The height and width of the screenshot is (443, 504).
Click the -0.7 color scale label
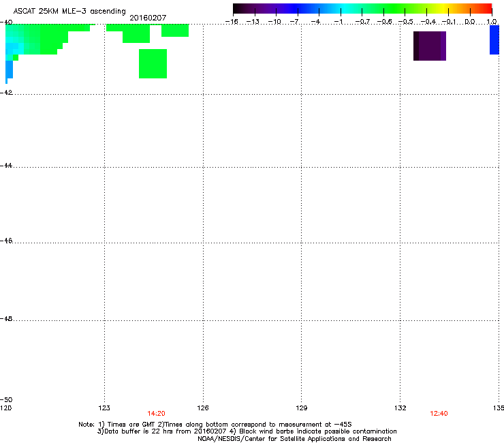(362, 22)
